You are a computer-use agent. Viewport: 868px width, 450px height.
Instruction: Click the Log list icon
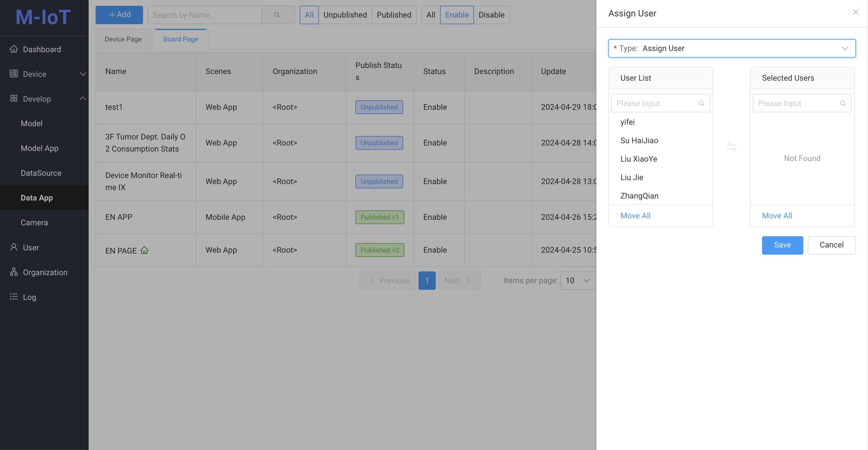click(x=14, y=296)
